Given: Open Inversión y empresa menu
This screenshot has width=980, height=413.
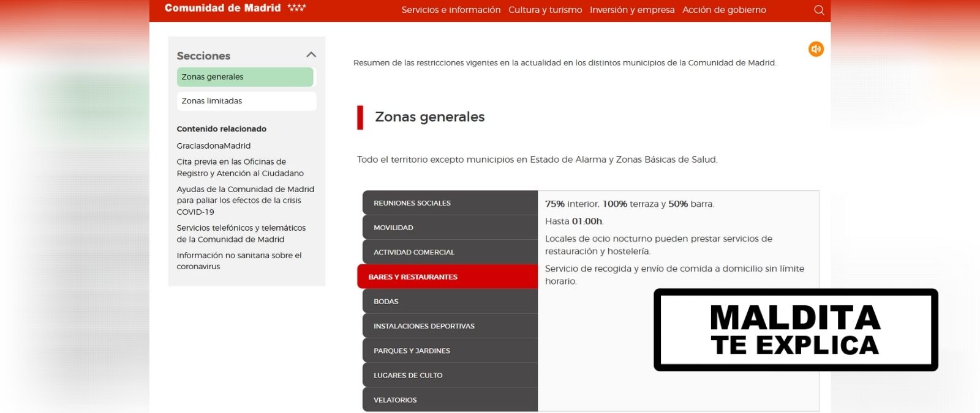Looking at the screenshot, I should coord(632,10).
